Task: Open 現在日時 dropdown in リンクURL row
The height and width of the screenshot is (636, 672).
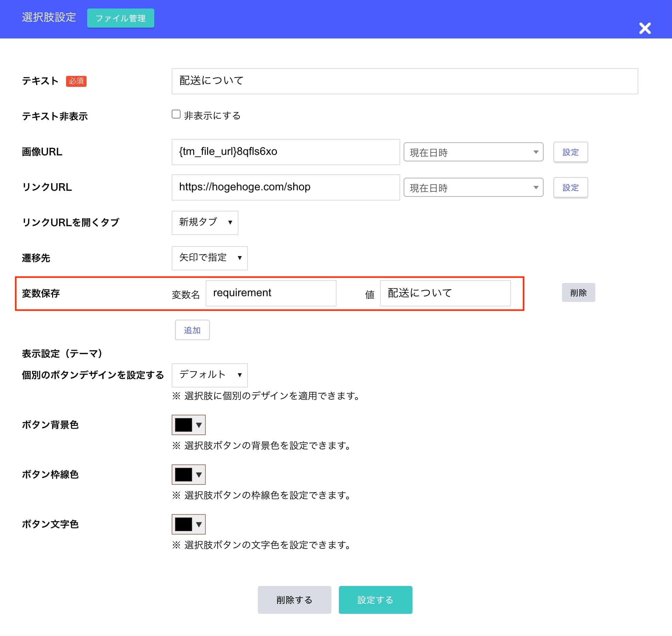Action: pos(473,187)
